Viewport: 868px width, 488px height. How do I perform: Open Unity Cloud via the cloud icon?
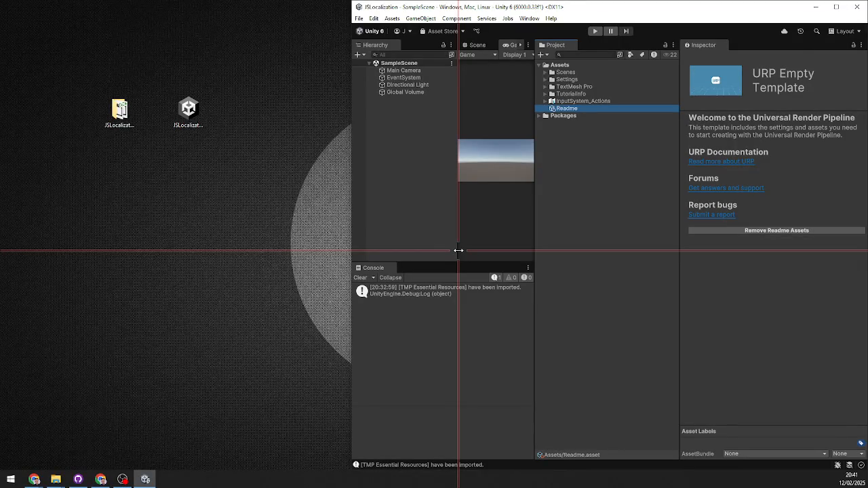pos(785,31)
